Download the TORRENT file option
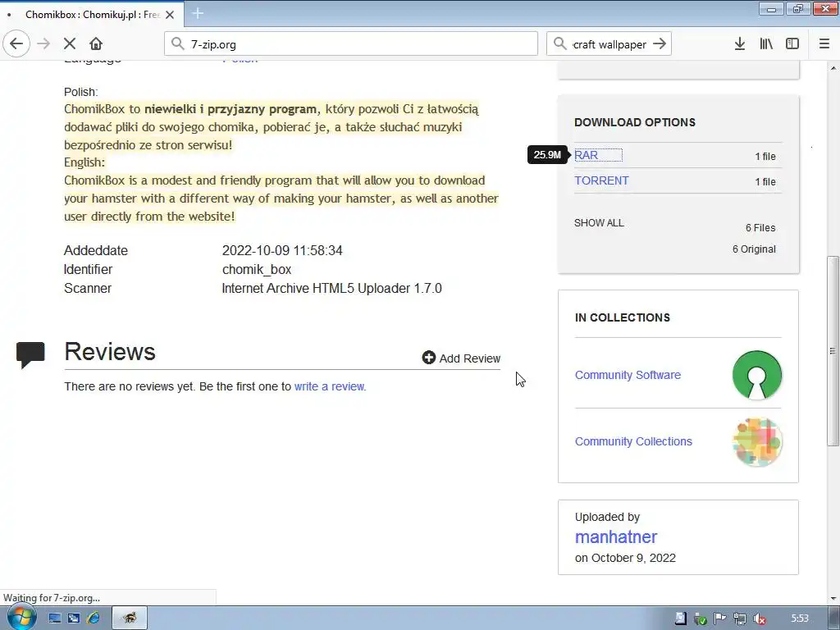Image resolution: width=840 pixels, height=630 pixels. [x=601, y=180]
